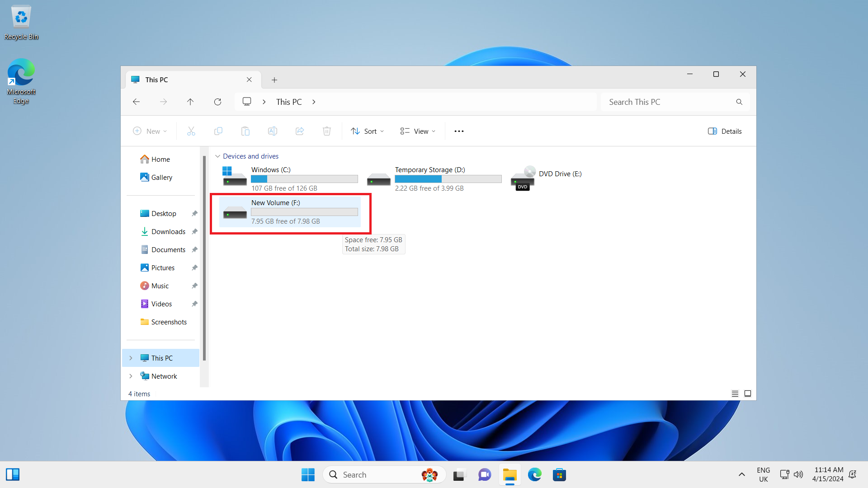The image size is (868, 488).
Task: Switch to large thumbnails view icon
Action: click(x=748, y=394)
